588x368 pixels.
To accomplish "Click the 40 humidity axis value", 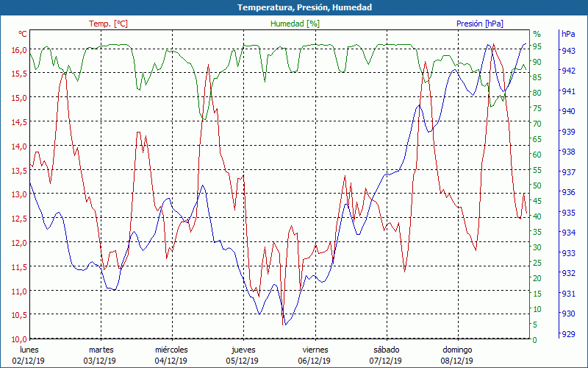I will pyautogui.click(x=537, y=216).
